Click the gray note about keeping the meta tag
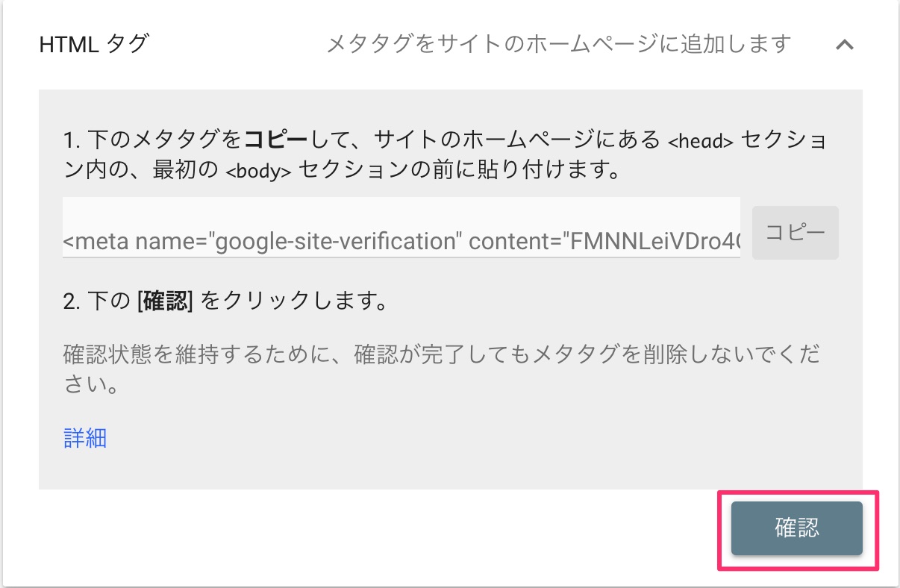900x588 pixels. [442, 370]
